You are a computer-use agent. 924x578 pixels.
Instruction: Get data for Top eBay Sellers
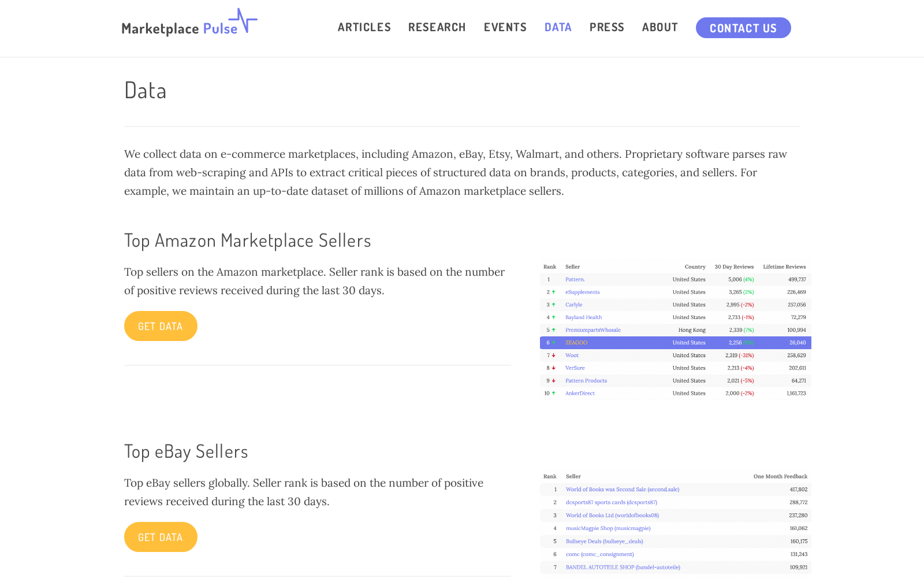(x=161, y=537)
